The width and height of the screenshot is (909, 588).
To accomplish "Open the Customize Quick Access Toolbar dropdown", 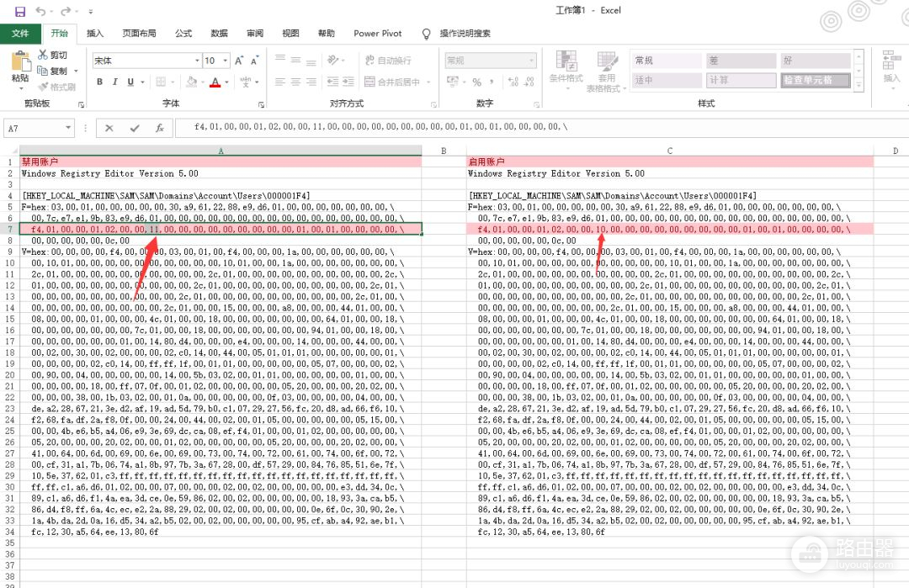I will point(91,12).
